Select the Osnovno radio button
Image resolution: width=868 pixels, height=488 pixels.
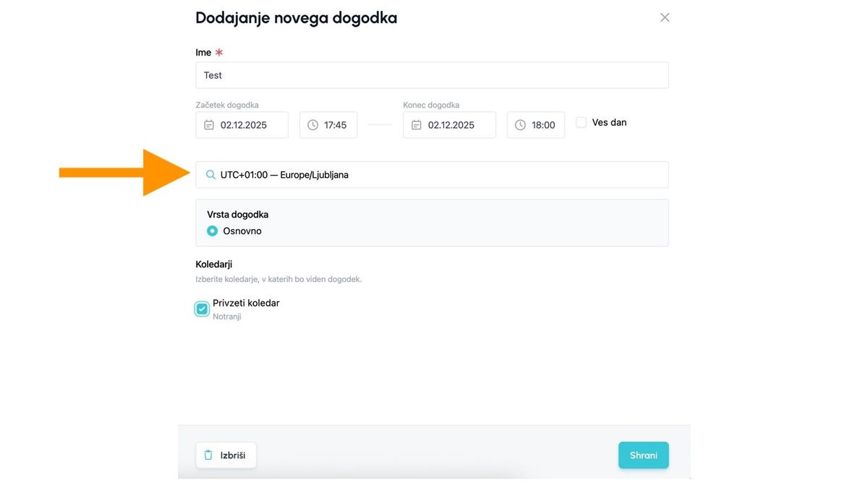[212, 231]
